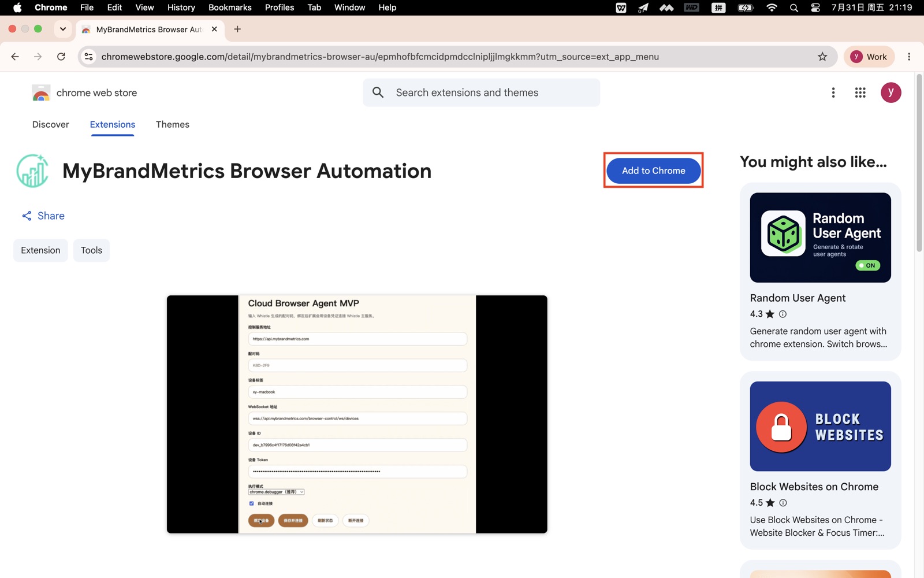This screenshot has height=578, width=924.
Task: Click the address bar URL
Action: pos(380,57)
